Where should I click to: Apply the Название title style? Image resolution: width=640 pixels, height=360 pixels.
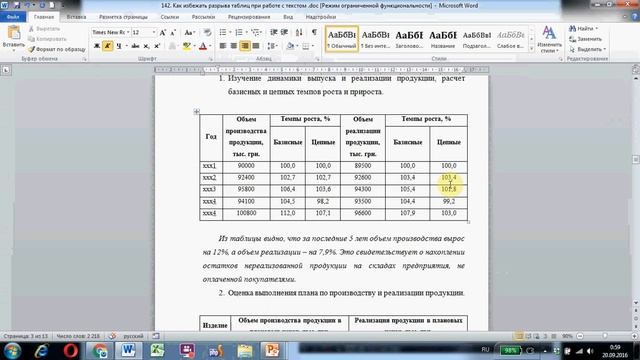(443, 39)
